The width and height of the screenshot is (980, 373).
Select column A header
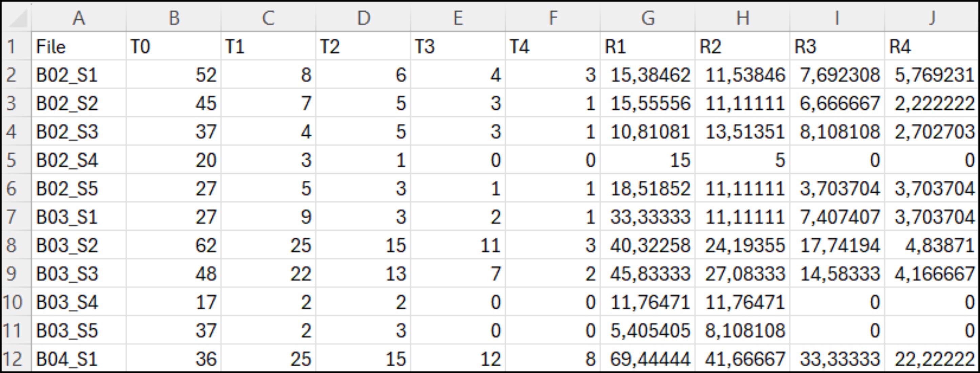click(x=79, y=18)
